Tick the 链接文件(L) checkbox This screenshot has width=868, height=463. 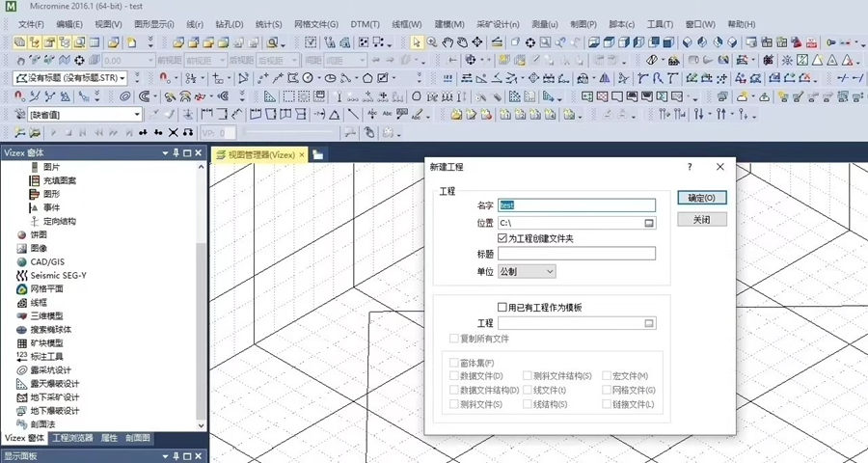tap(607, 404)
